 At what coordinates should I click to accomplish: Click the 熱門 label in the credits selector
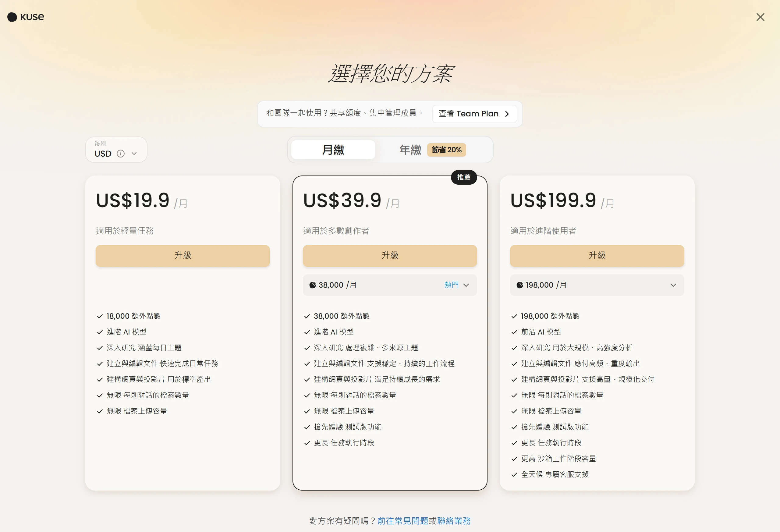452,285
